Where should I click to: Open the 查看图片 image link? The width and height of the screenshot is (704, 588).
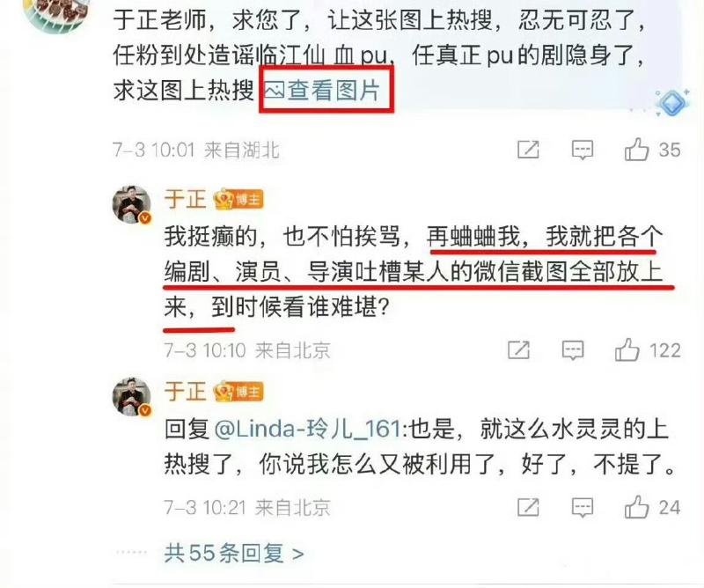point(322,90)
